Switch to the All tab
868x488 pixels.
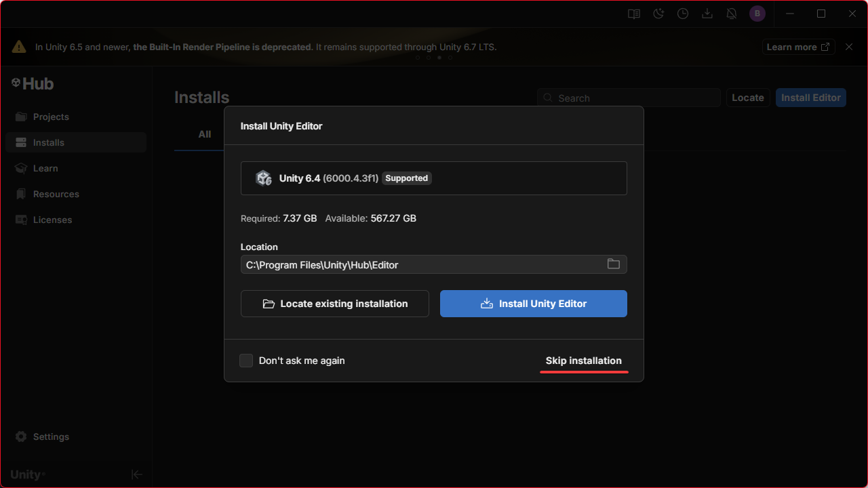tap(205, 134)
